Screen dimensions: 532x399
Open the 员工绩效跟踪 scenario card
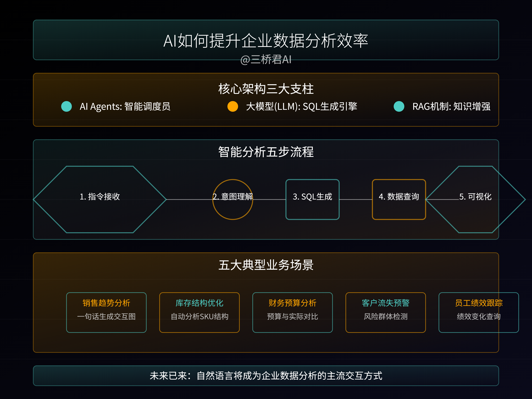(479, 312)
